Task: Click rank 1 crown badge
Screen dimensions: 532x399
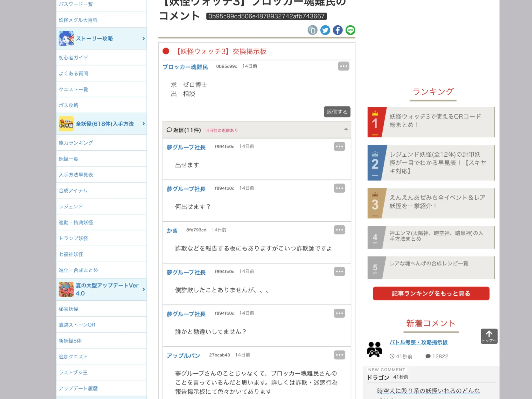Action: 375,122
